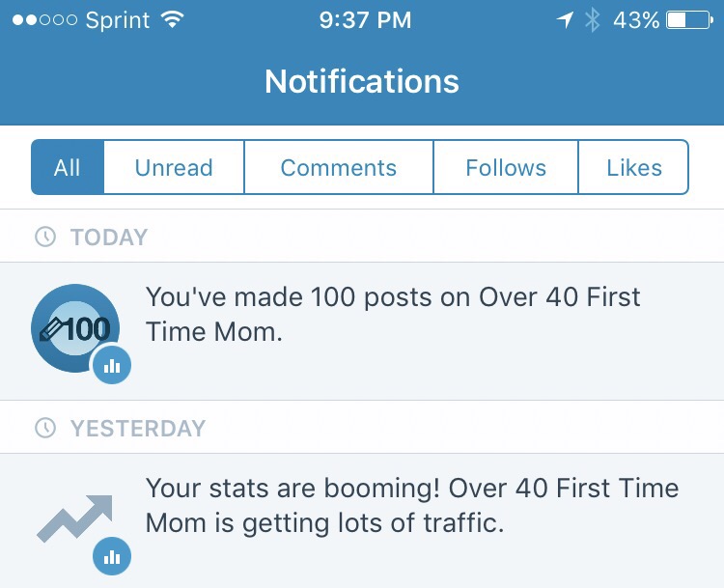Screen dimensions: 724x588
Task: Tap stats badge on traffic notification
Action: click(112, 556)
